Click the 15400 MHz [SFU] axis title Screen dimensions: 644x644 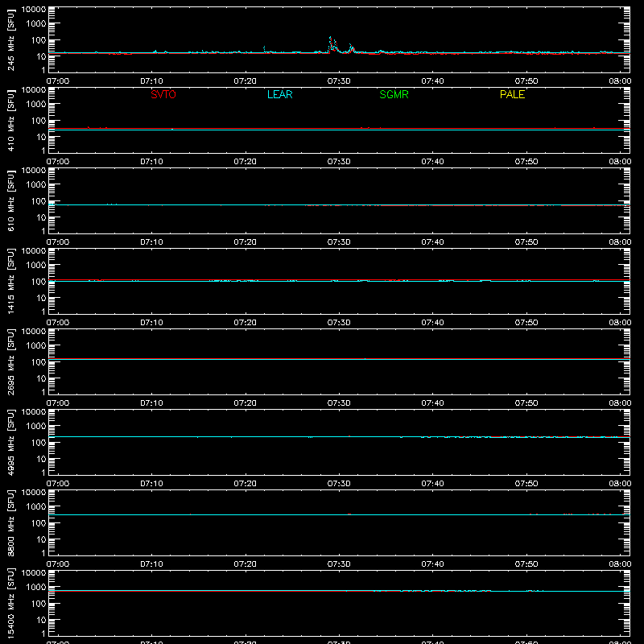pyautogui.click(x=10, y=603)
